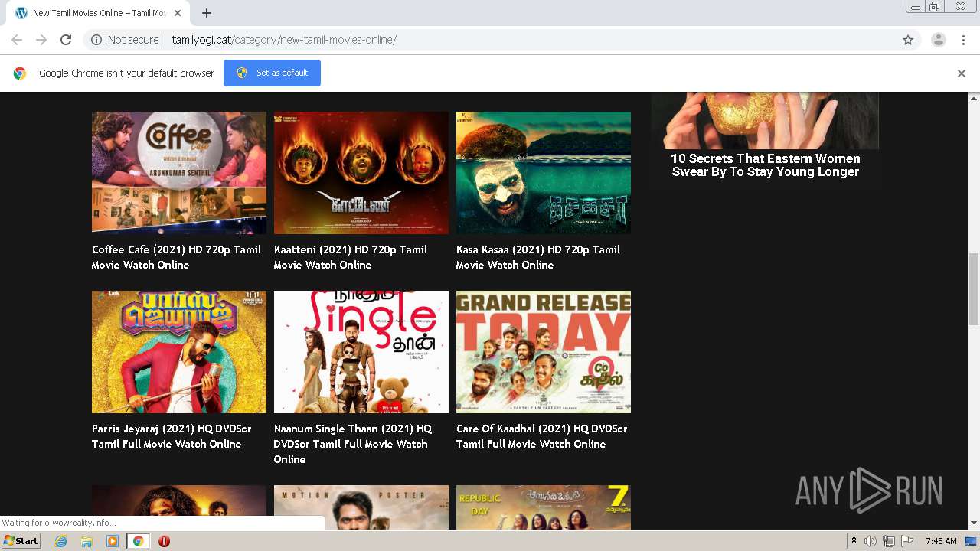980x551 pixels.
Task: Reload the current page
Action: pyautogui.click(x=66, y=40)
